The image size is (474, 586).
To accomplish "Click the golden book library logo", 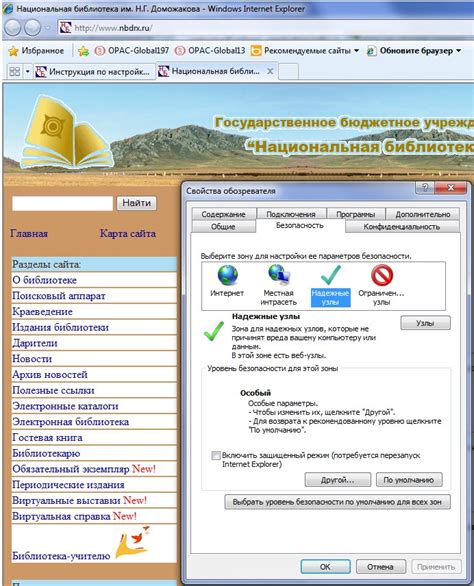I will (67, 133).
